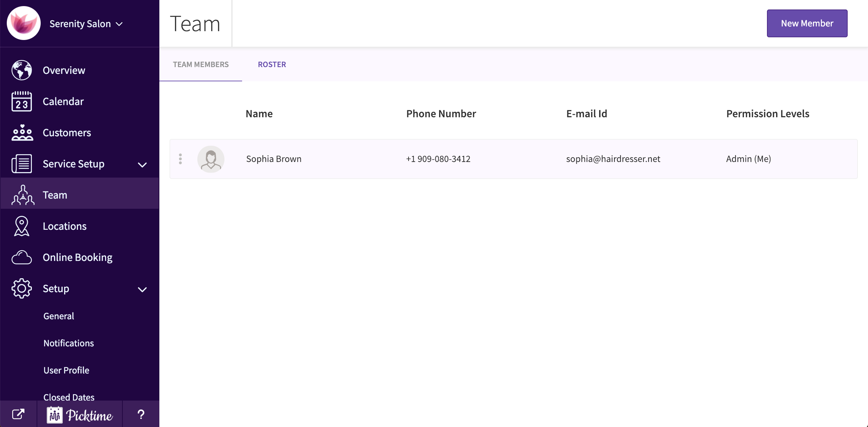This screenshot has height=427, width=868.
Task: Open the Online Booking cloud icon
Action: click(22, 258)
